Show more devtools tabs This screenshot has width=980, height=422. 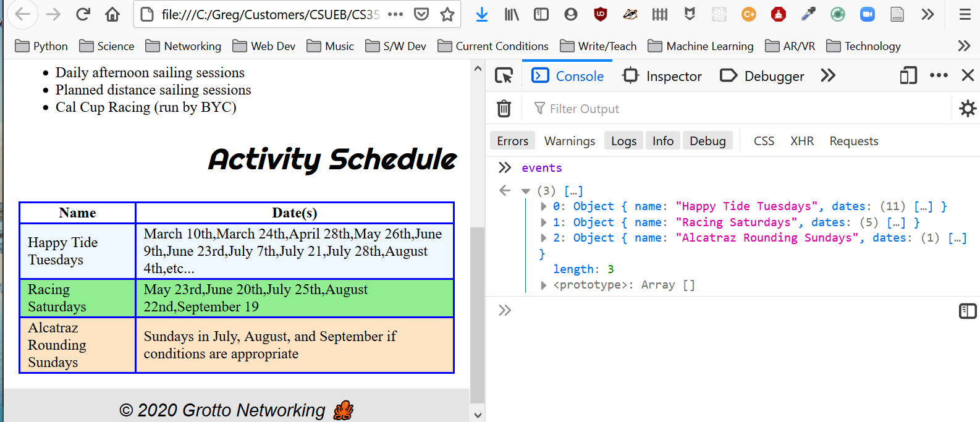(828, 75)
